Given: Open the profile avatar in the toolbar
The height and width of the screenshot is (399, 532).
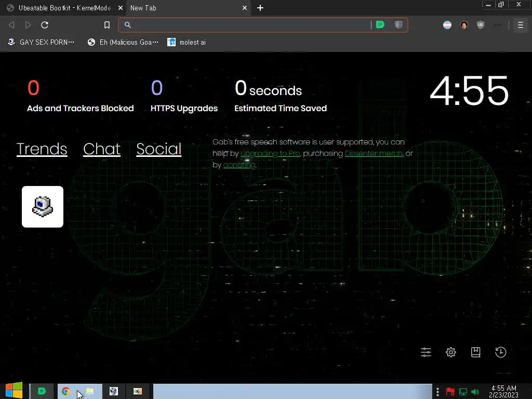Looking at the screenshot, I should [x=464, y=25].
